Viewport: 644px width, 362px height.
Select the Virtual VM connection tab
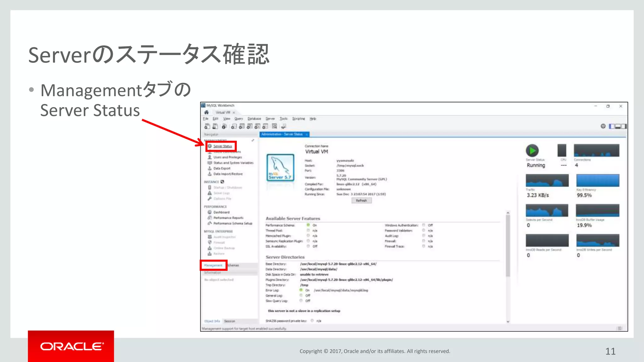[223, 112]
